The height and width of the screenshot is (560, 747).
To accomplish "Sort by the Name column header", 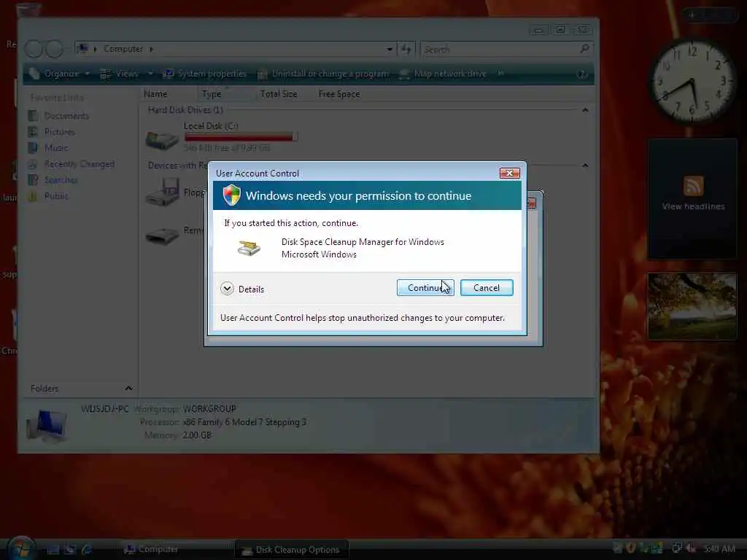I will point(169,94).
